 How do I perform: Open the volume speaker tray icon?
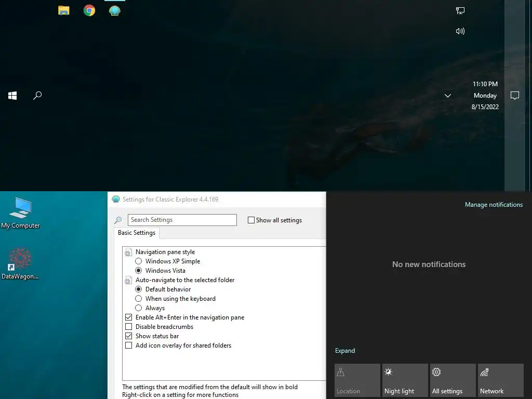click(x=460, y=31)
